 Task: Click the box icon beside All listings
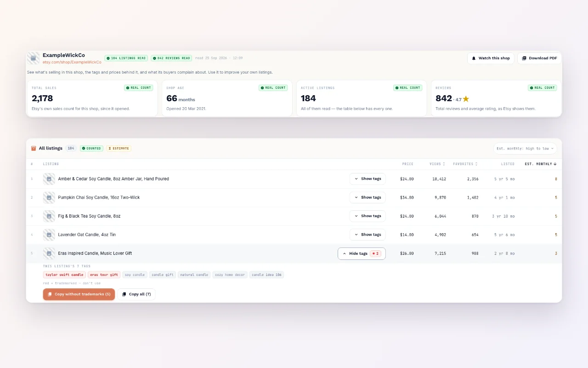pos(34,149)
